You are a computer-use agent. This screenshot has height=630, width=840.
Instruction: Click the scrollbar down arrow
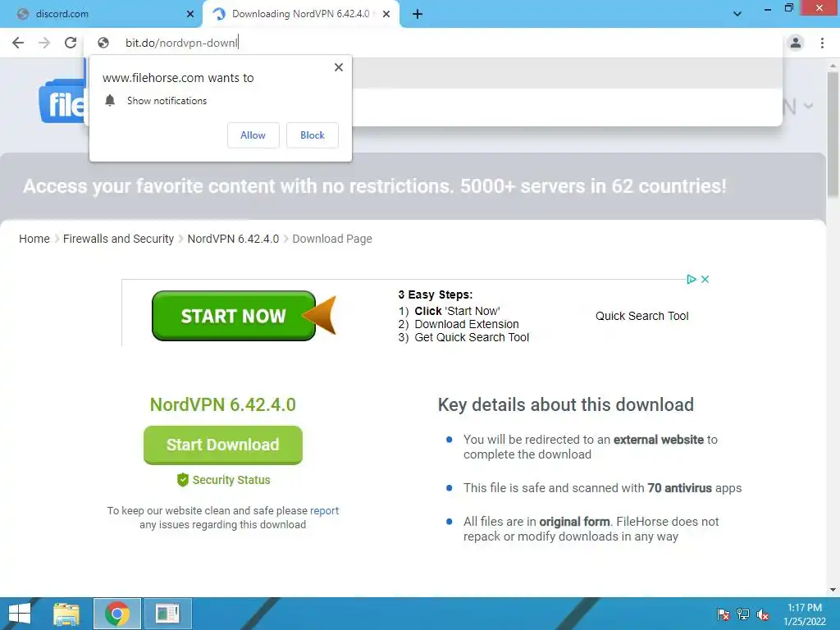(x=833, y=590)
